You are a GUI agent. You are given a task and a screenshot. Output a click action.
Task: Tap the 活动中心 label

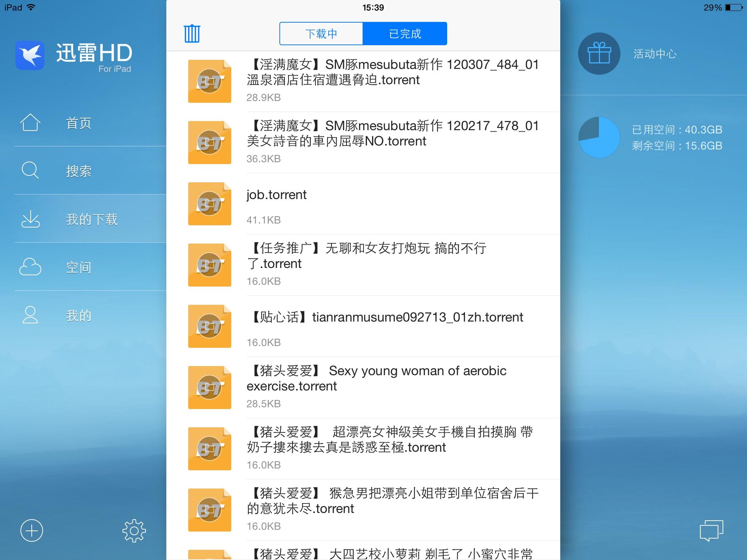pyautogui.click(x=655, y=54)
